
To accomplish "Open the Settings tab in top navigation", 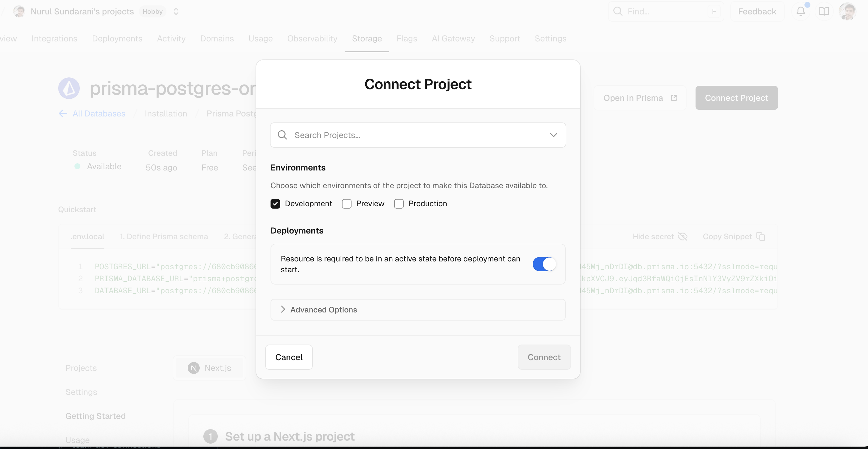I will pyautogui.click(x=551, y=38).
